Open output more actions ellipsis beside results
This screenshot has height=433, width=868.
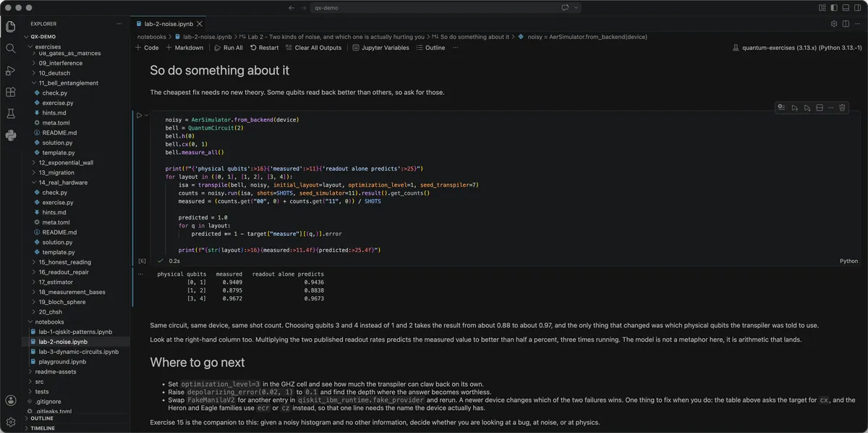140,274
